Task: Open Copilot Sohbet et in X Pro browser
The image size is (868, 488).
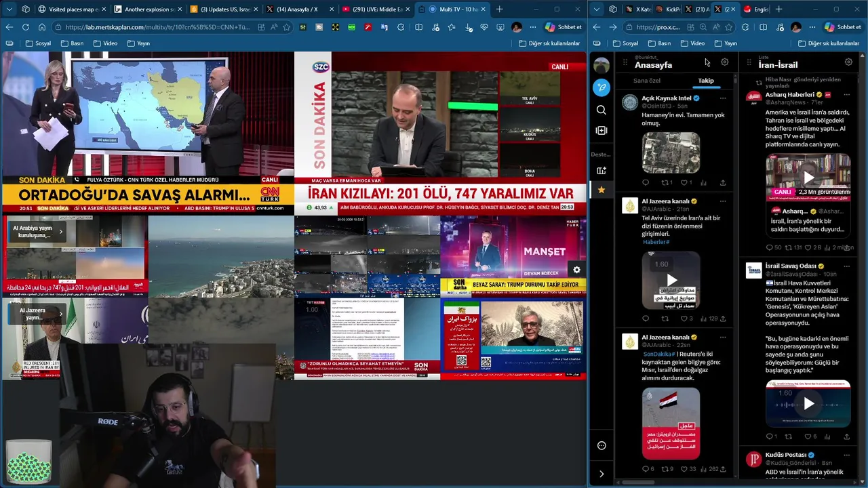Action: click(x=842, y=27)
